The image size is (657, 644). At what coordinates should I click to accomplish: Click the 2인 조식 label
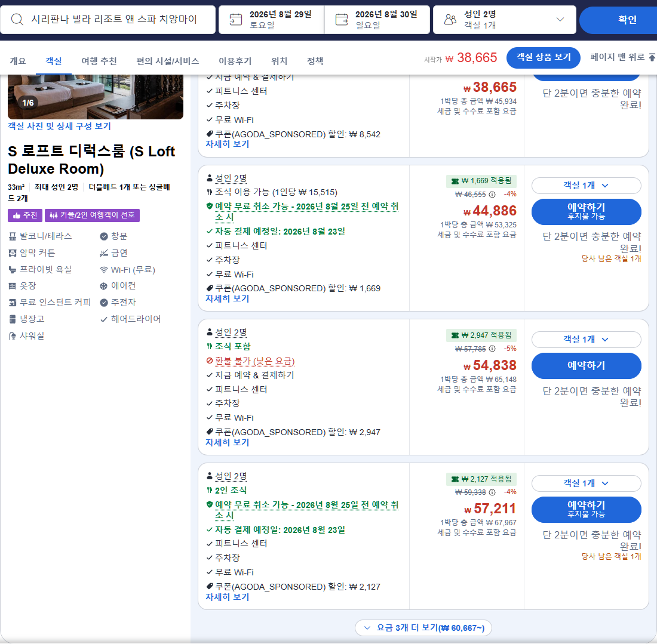231,491
